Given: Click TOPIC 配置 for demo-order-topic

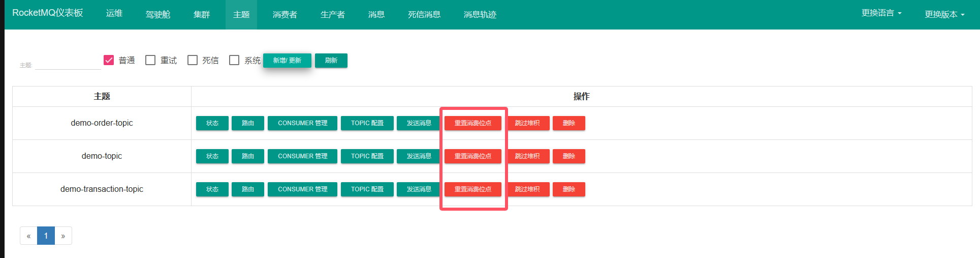Looking at the screenshot, I should [x=367, y=123].
